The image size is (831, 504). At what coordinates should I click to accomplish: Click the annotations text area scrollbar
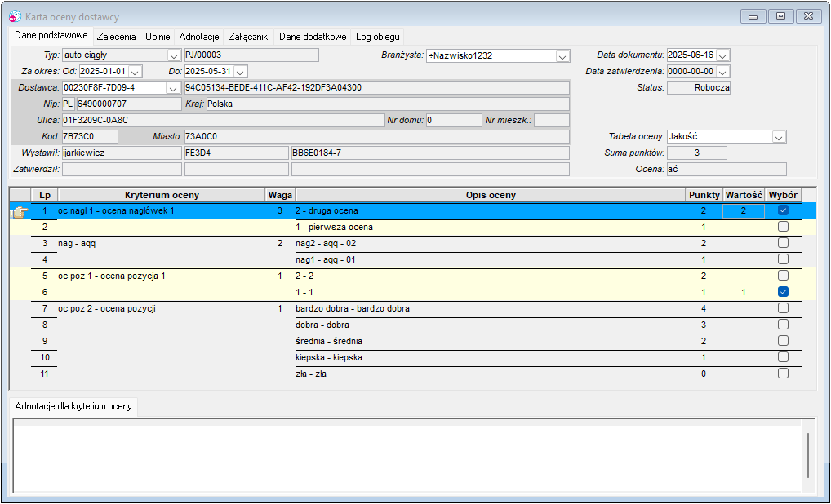(x=809, y=455)
